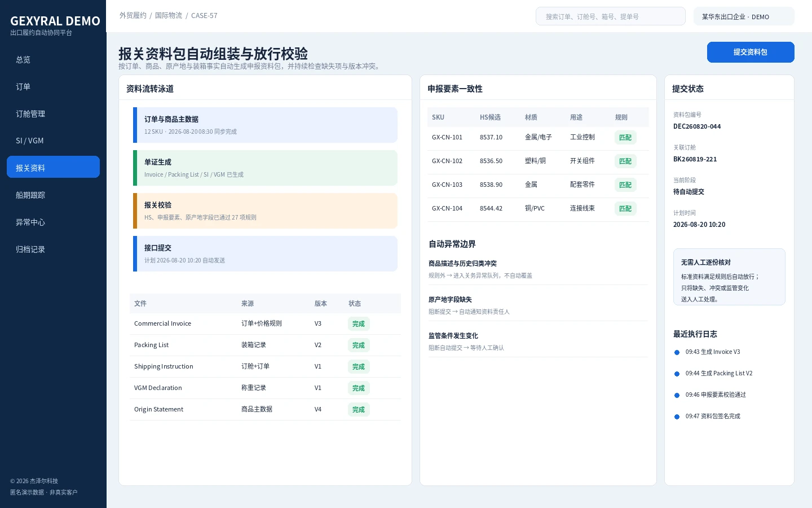Click the GEXYRAL DEMO logo
Viewport: 812px width, 508px height.
(x=55, y=21)
